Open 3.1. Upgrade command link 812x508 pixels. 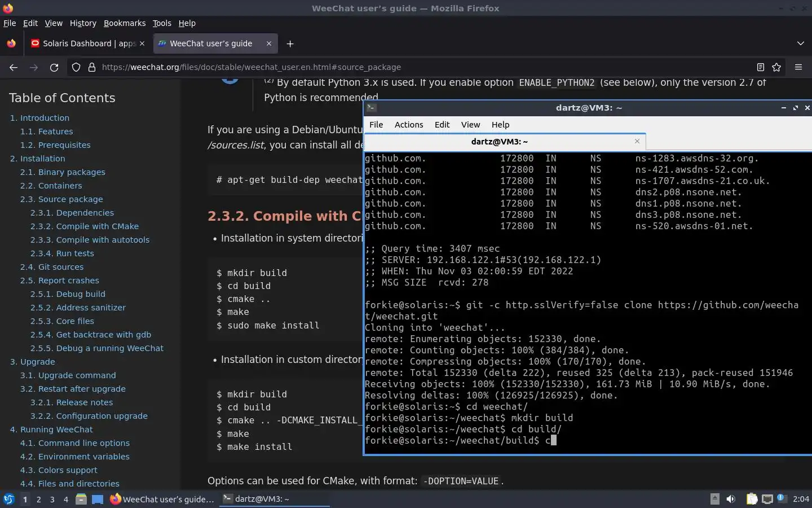pyautogui.click(x=68, y=375)
